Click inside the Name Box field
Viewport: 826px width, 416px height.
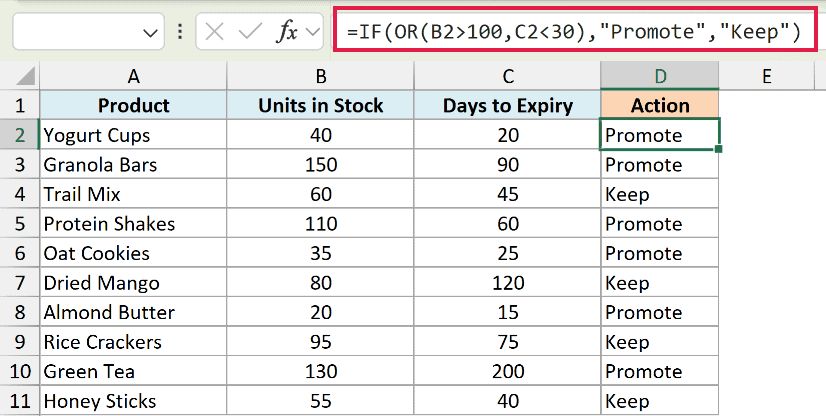pos(88,32)
